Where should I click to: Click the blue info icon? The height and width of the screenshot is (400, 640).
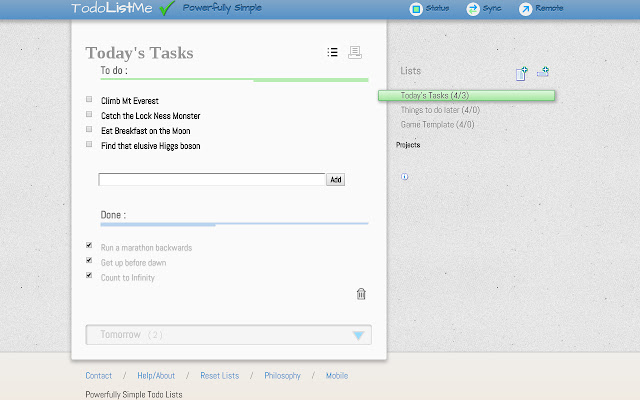404,177
